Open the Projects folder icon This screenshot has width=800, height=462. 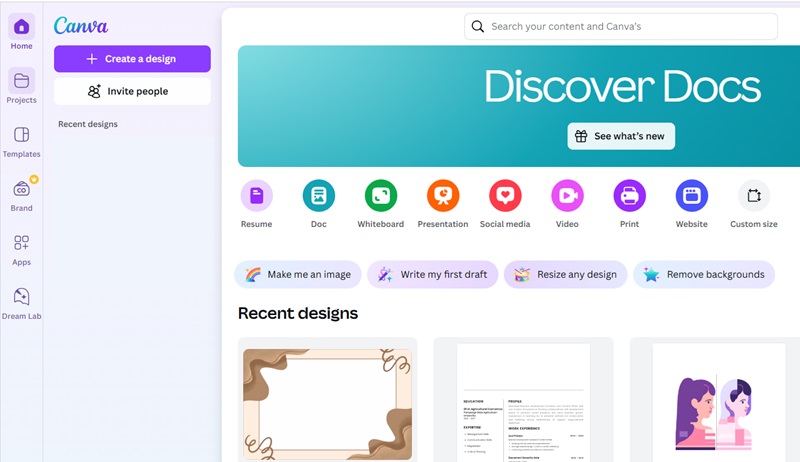(21, 81)
